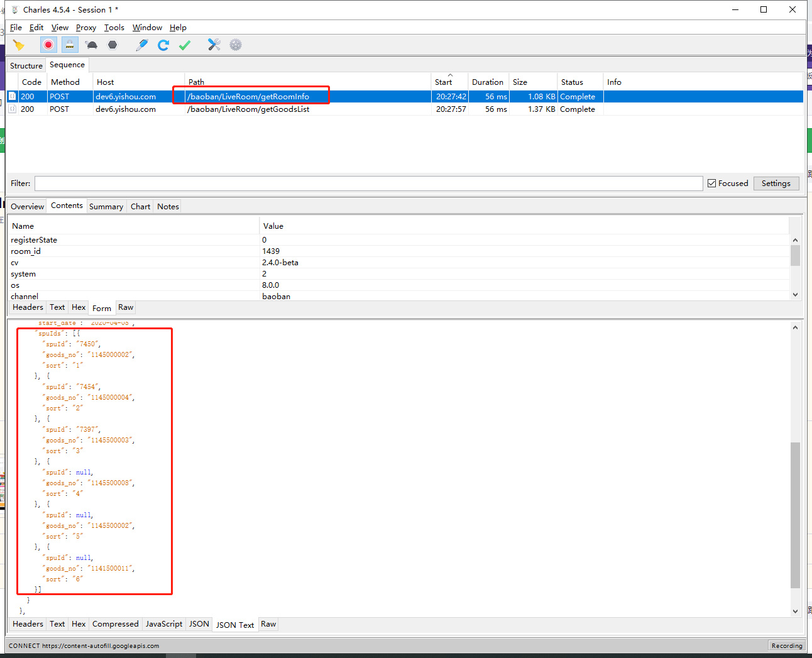The width and height of the screenshot is (812, 658).
Task: Click the Repeat request arrow icon
Action: [163, 45]
